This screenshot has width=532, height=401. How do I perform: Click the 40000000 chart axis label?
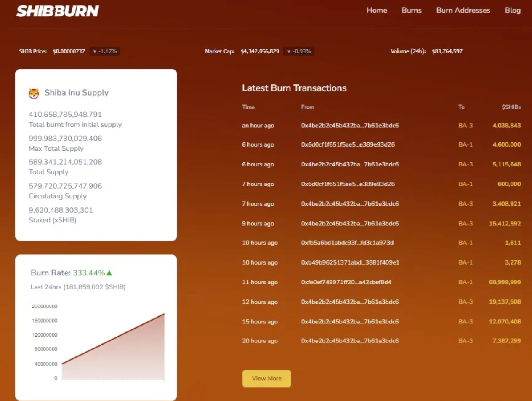46,364
